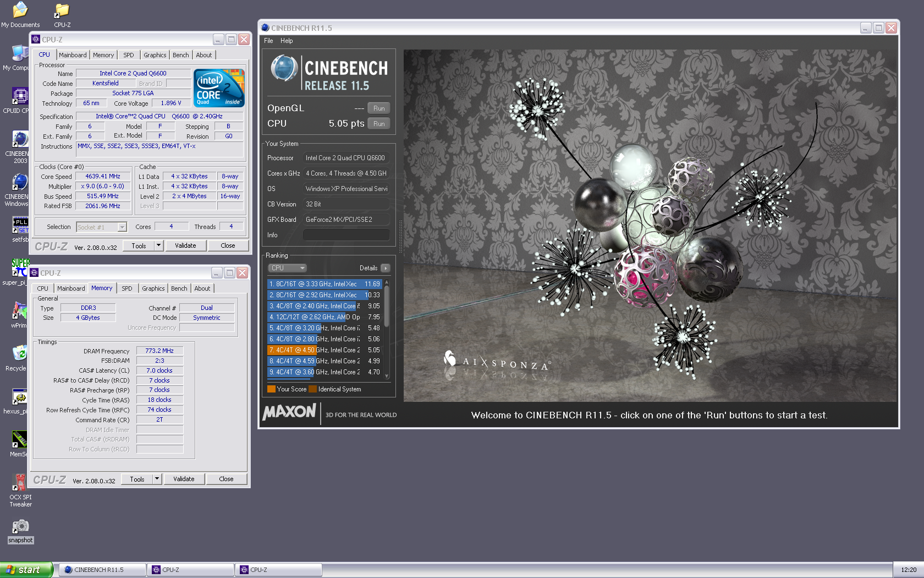Click the DRAM Frequency 773.2 MHz value
This screenshot has height=578, width=924.
point(159,351)
